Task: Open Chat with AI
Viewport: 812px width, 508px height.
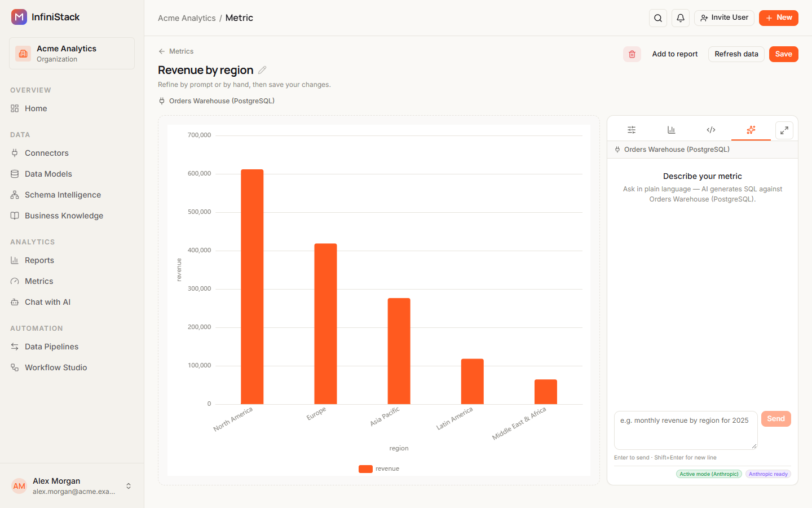Action: [72, 302]
